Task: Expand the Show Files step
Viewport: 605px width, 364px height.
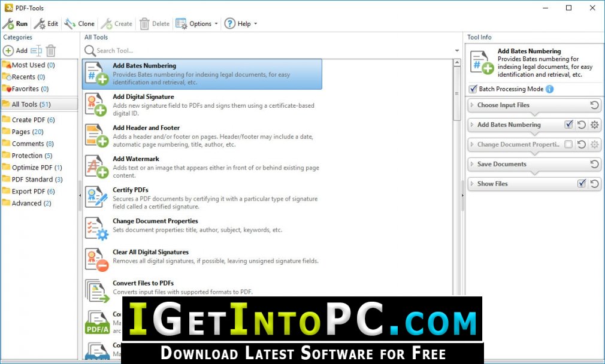Action: (472, 184)
